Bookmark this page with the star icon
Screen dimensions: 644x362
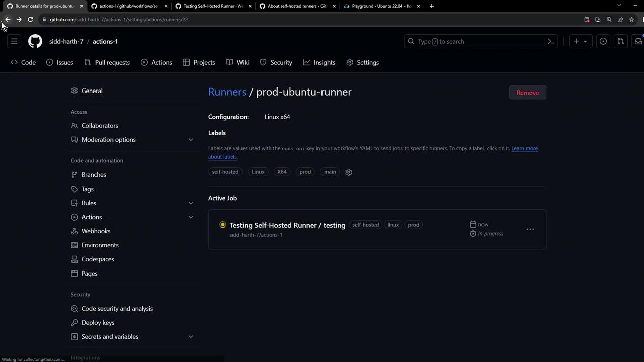(631, 19)
